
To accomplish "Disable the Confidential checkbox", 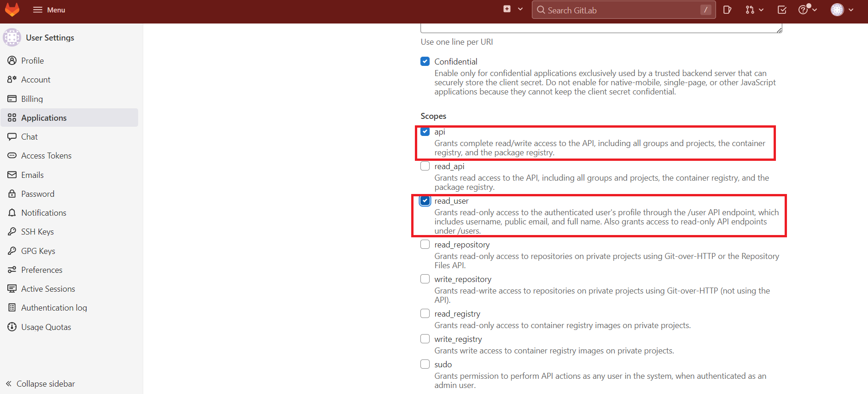I will click(425, 62).
